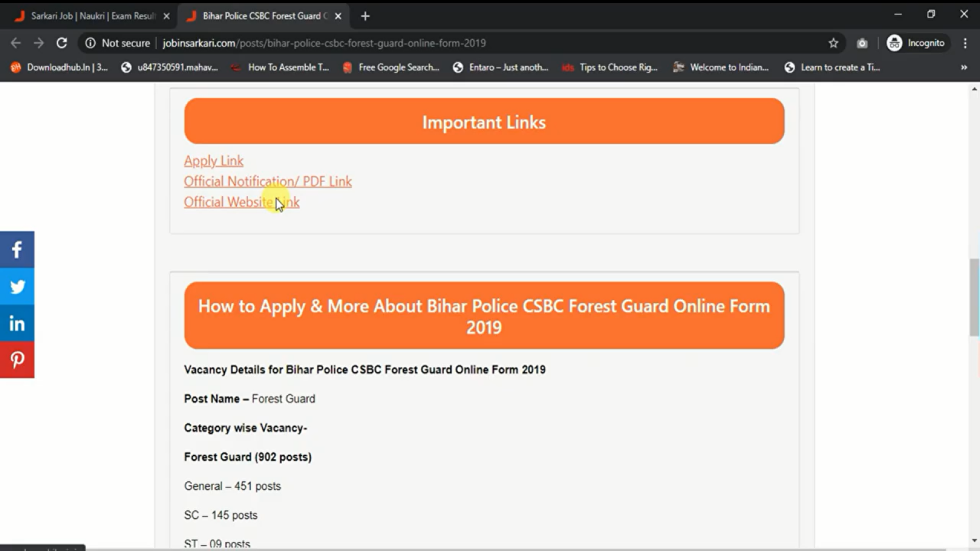Screen dimensions: 980x551
Task: Share page via Facebook sidebar icon
Action: coord(17,249)
